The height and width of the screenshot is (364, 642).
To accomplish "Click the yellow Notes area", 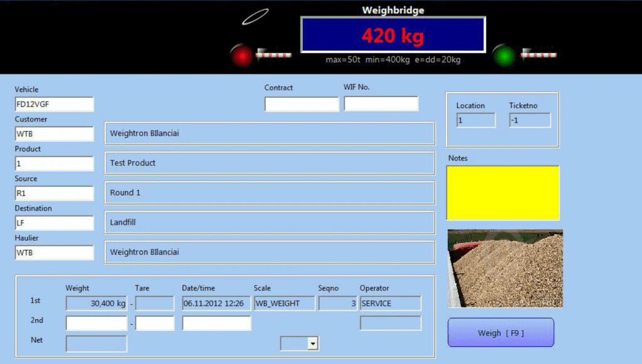I will click(503, 193).
